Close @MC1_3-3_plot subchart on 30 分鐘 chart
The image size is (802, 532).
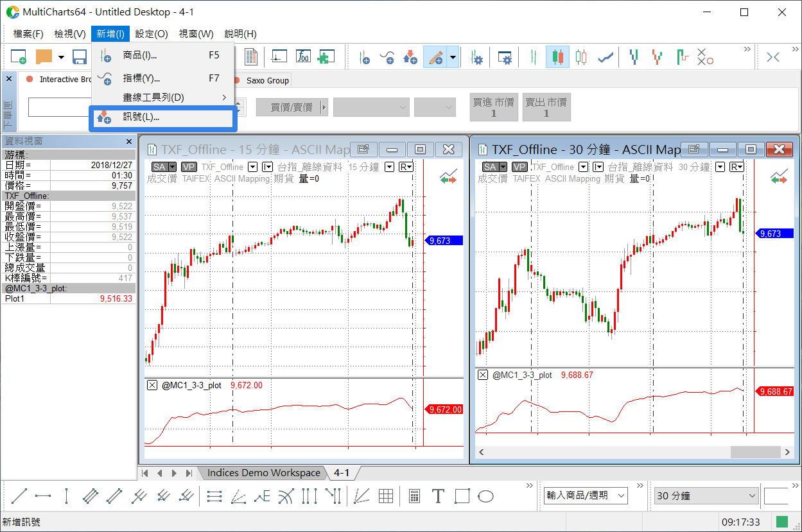(x=482, y=375)
